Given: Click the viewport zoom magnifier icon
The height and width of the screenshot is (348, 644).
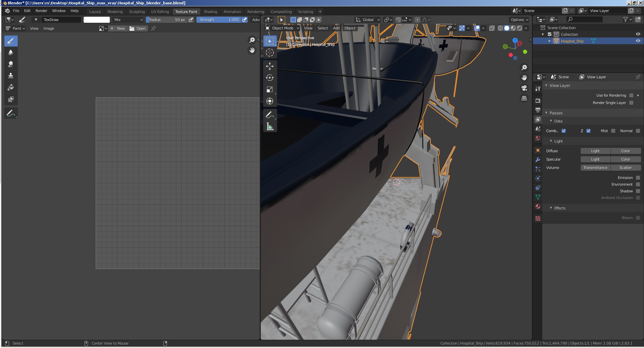Looking at the screenshot, I should 524,68.
